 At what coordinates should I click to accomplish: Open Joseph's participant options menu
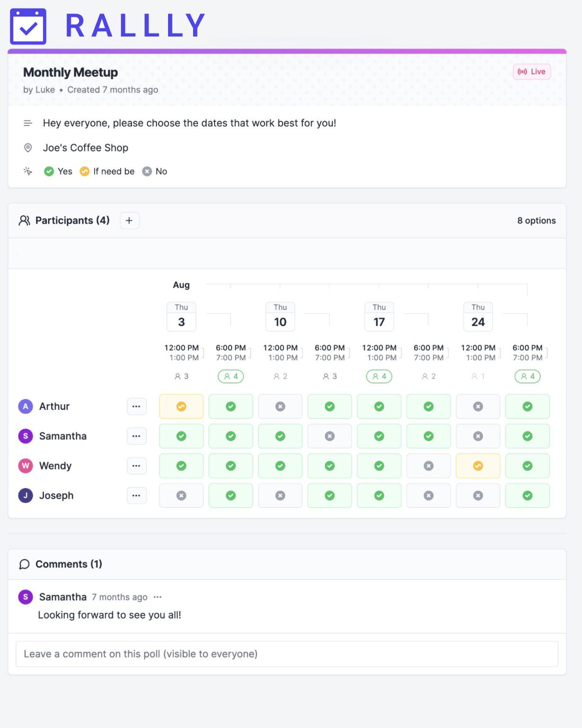point(136,495)
